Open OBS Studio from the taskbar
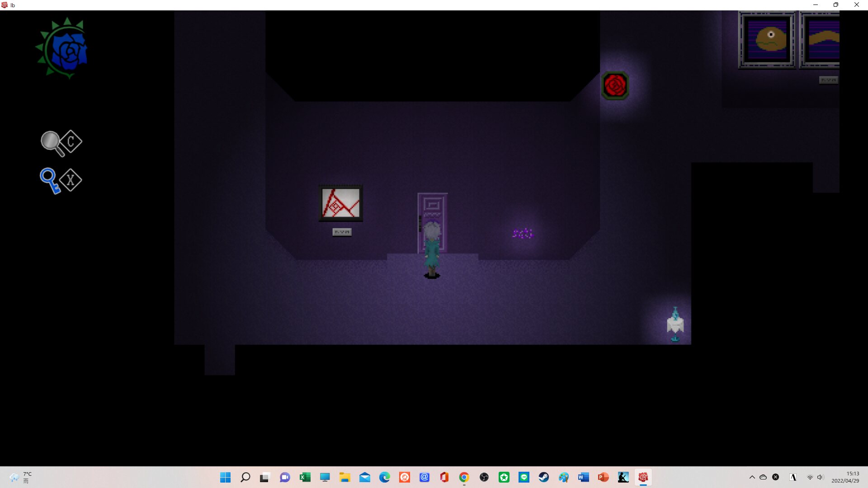 [x=484, y=477]
